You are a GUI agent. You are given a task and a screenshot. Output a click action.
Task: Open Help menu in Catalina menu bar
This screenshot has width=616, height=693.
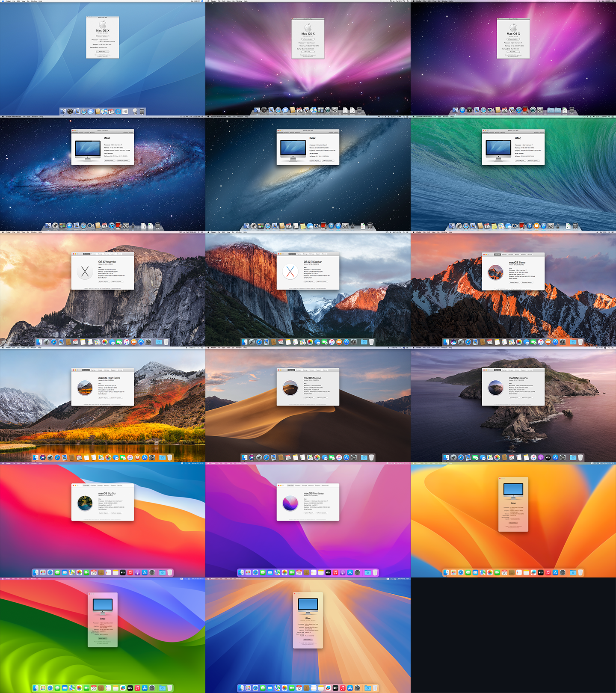coord(450,348)
